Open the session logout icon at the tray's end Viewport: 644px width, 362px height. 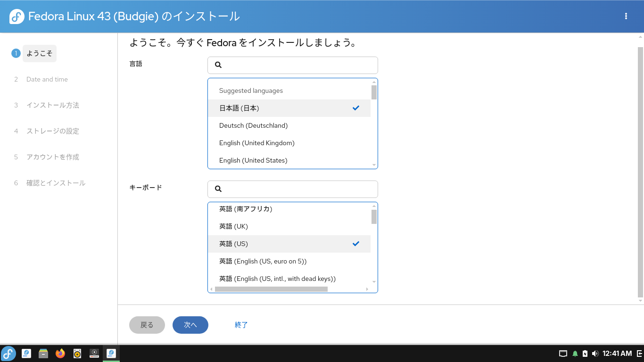639,354
